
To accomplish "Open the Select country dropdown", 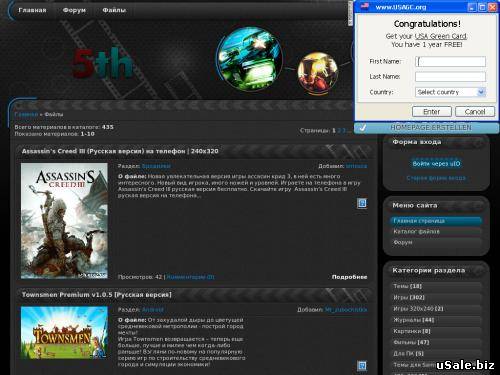I will (x=450, y=92).
